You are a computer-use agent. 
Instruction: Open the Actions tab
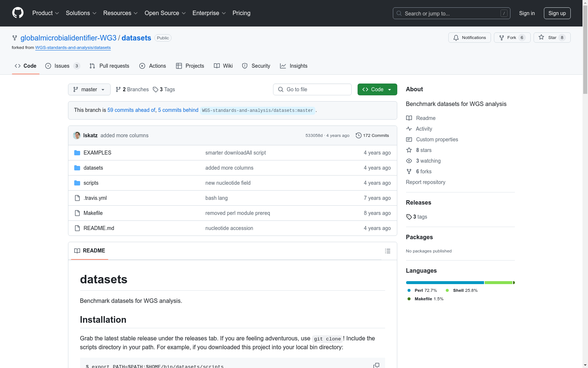click(x=153, y=66)
